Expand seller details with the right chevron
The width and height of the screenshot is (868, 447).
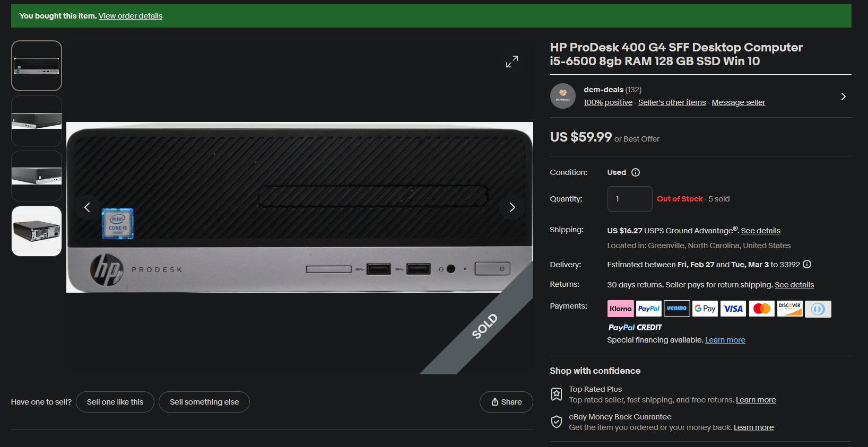[843, 97]
